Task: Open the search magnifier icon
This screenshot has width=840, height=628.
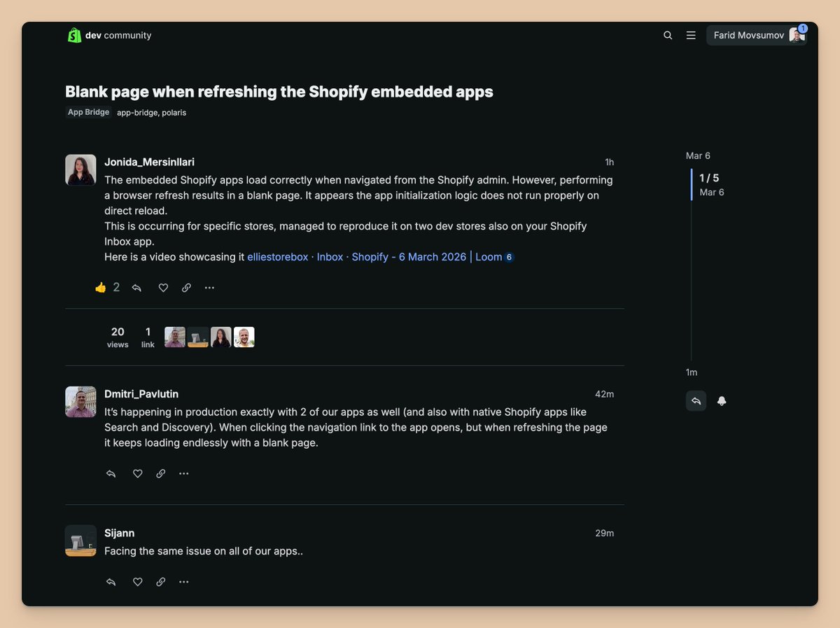Action: pos(668,35)
